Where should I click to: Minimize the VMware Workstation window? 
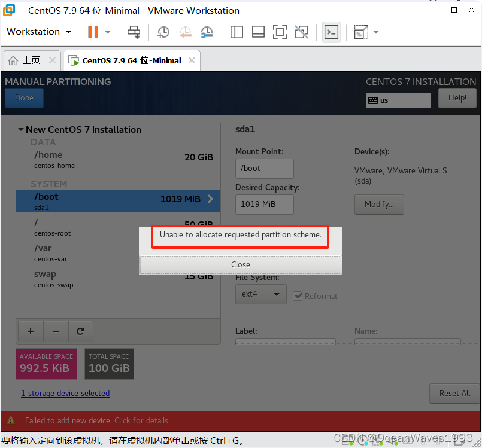pyautogui.click(x=436, y=10)
